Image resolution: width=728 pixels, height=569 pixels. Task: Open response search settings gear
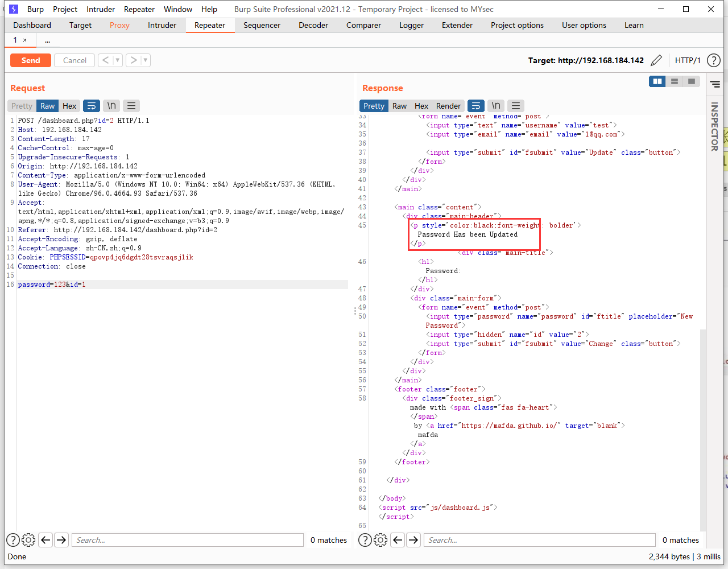tap(380, 540)
